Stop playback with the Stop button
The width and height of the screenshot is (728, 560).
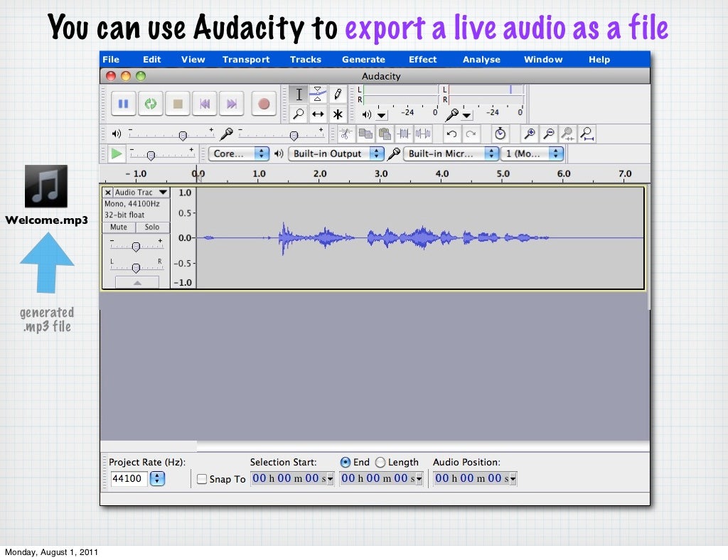pos(177,104)
